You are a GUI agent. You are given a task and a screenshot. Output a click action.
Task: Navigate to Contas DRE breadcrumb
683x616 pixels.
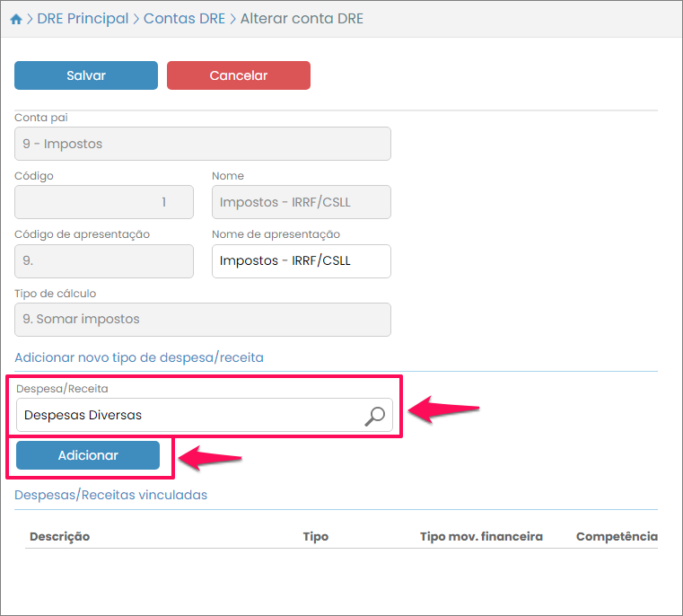(x=184, y=18)
